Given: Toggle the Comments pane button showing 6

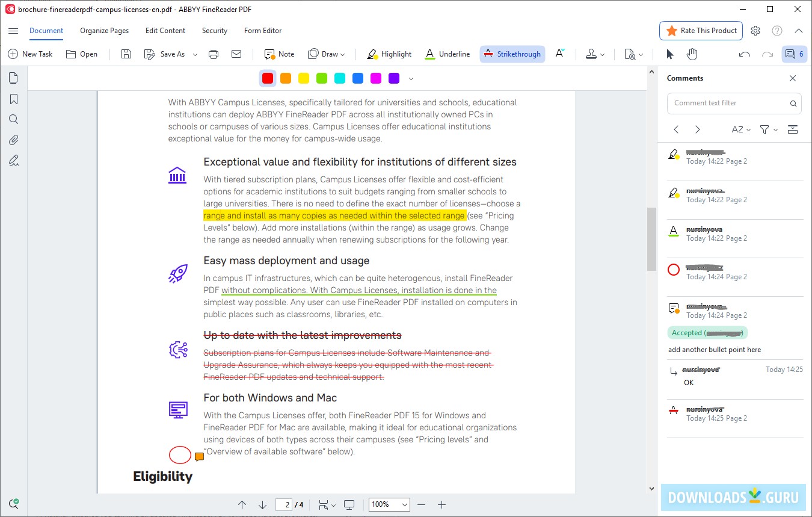Looking at the screenshot, I should pos(794,54).
